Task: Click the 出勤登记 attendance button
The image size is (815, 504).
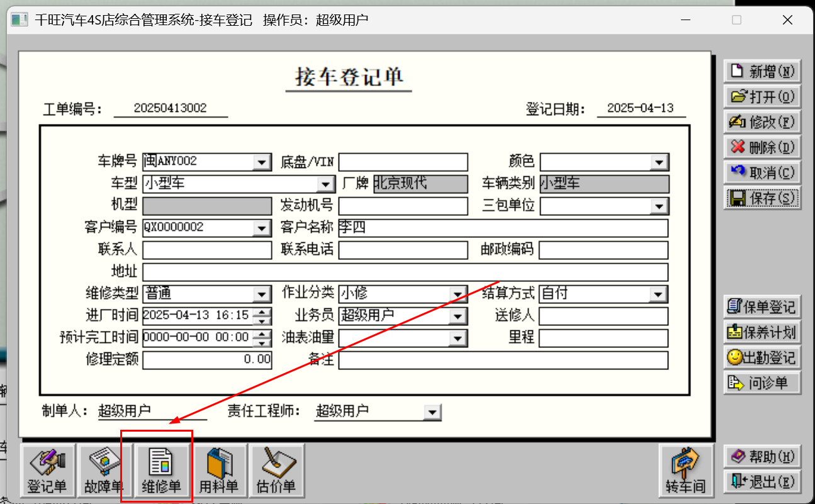Action: (762, 357)
